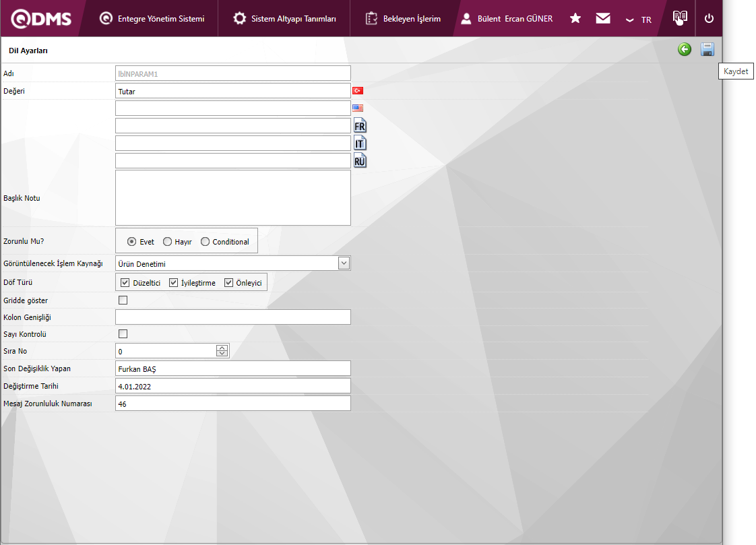Image resolution: width=756 pixels, height=545 pixels.
Task: Click the Turkish Değeri field with Tutar
Action: [233, 90]
